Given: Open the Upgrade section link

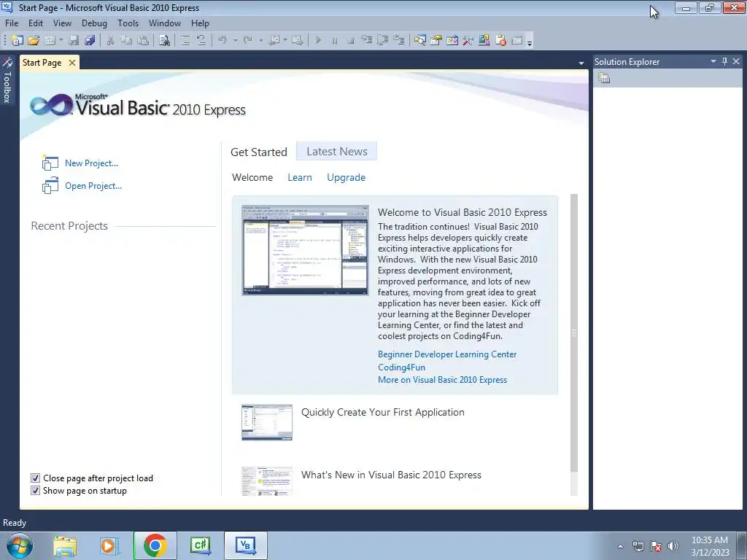Looking at the screenshot, I should click(x=347, y=177).
